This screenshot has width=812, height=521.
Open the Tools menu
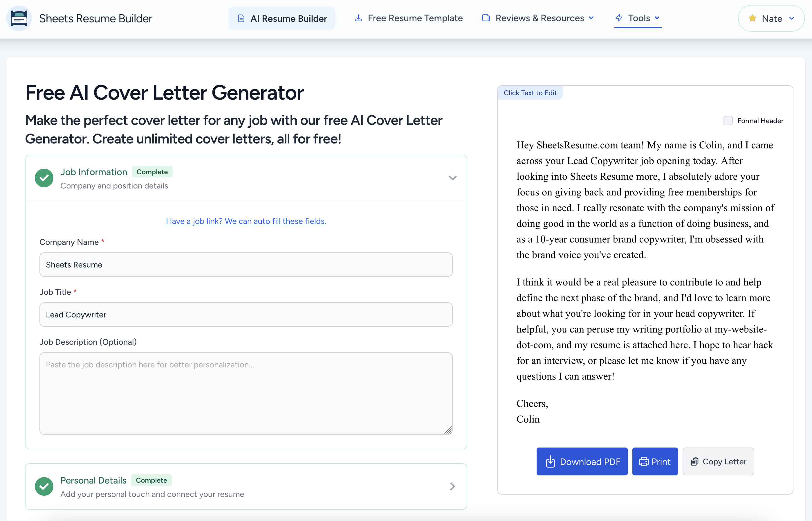click(638, 18)
